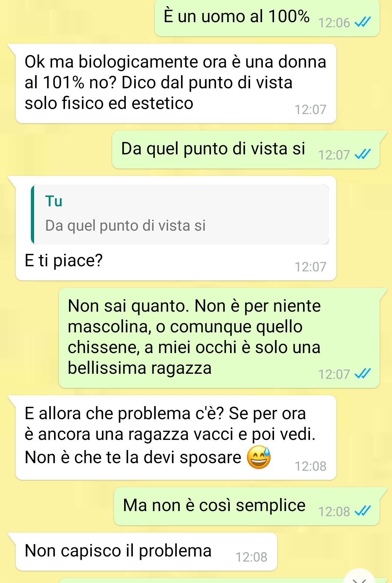Tap the scroll-to-bottom chevron button

point(359,578)
